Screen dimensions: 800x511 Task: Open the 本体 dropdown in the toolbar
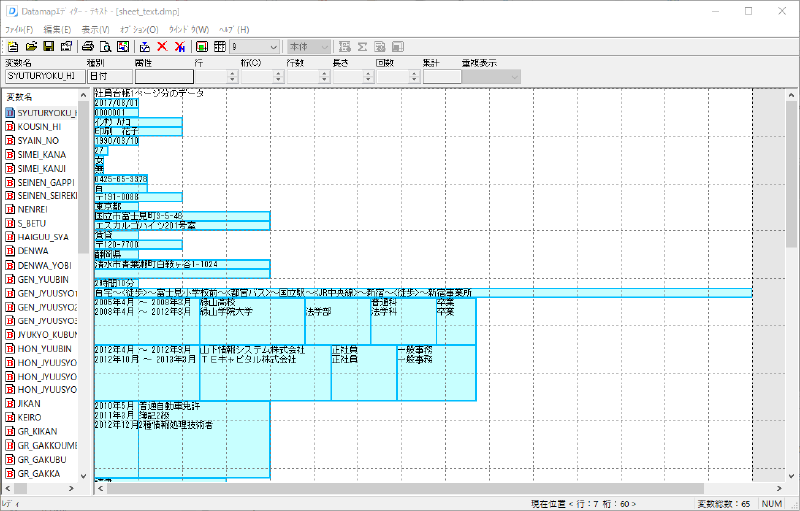[x=323, y=47]
